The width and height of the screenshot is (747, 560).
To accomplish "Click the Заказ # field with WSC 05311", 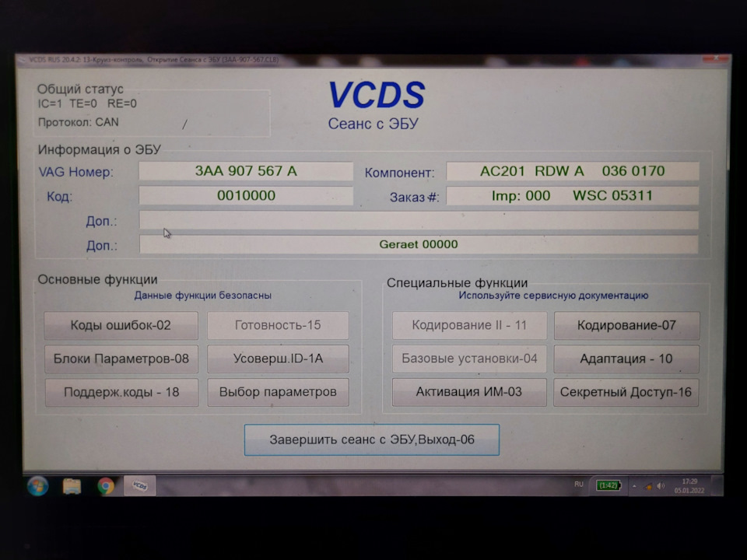I will tap(572, 196).
